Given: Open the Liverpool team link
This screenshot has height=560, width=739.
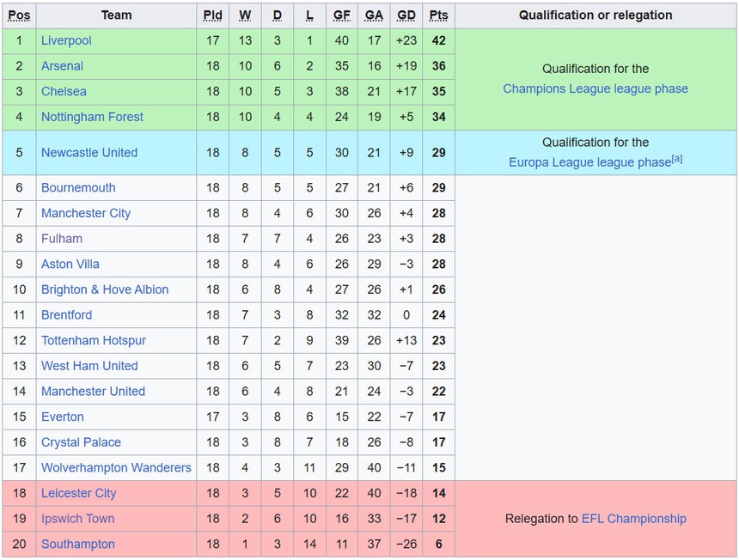Looking at the screenshot, I should [66, 40].
